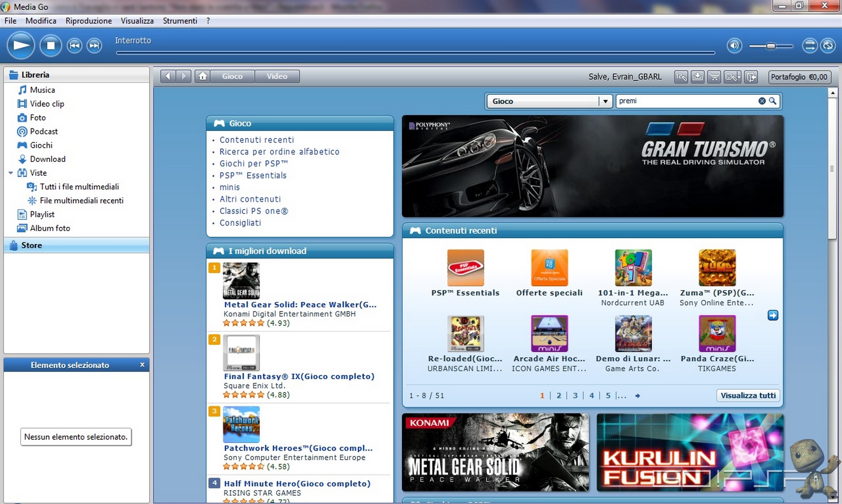Open Half Minute Hero game entry

297,483
